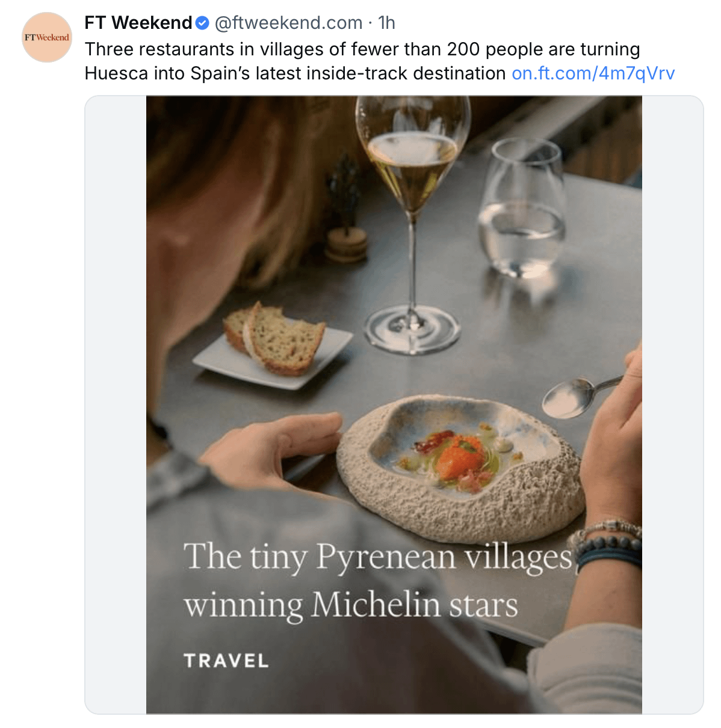721x728 pixels.
Task: Click the card's left grey margin
Action: (116, 404)
